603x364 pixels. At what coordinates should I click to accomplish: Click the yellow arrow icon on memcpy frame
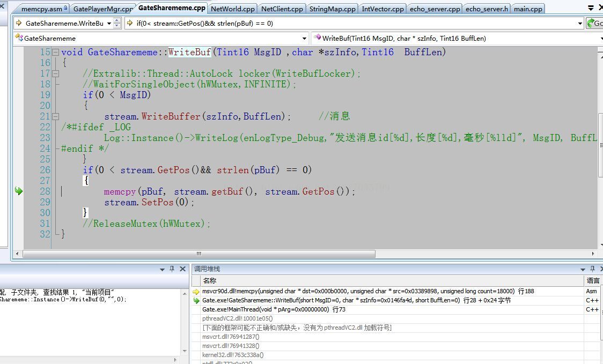click(196, 291)
